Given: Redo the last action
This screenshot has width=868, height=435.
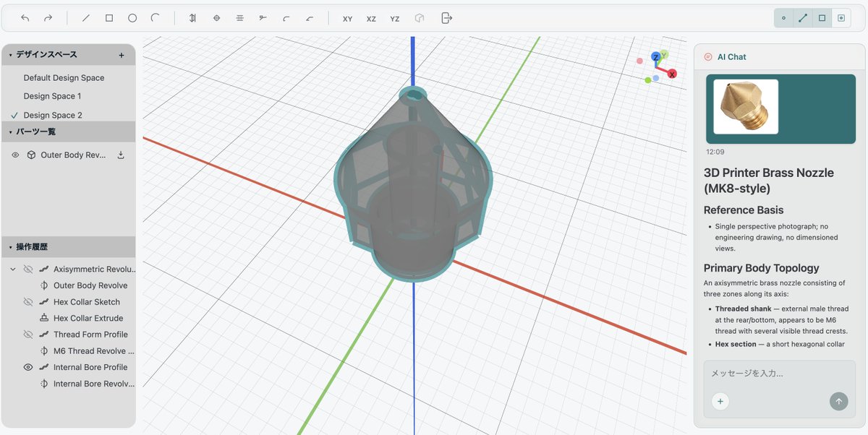Looking at the screenshot, I should 48,18.
